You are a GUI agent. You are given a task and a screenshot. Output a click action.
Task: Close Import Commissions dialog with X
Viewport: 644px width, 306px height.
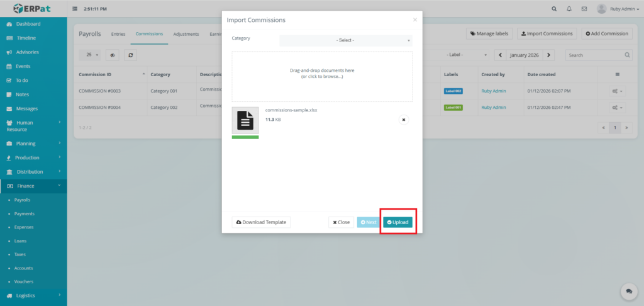point(415,20)
